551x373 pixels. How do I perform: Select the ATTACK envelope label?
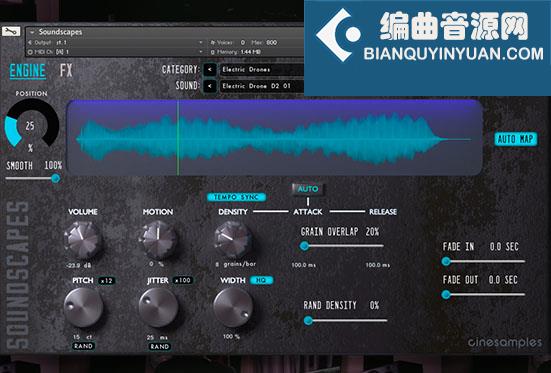click(308, 212)
